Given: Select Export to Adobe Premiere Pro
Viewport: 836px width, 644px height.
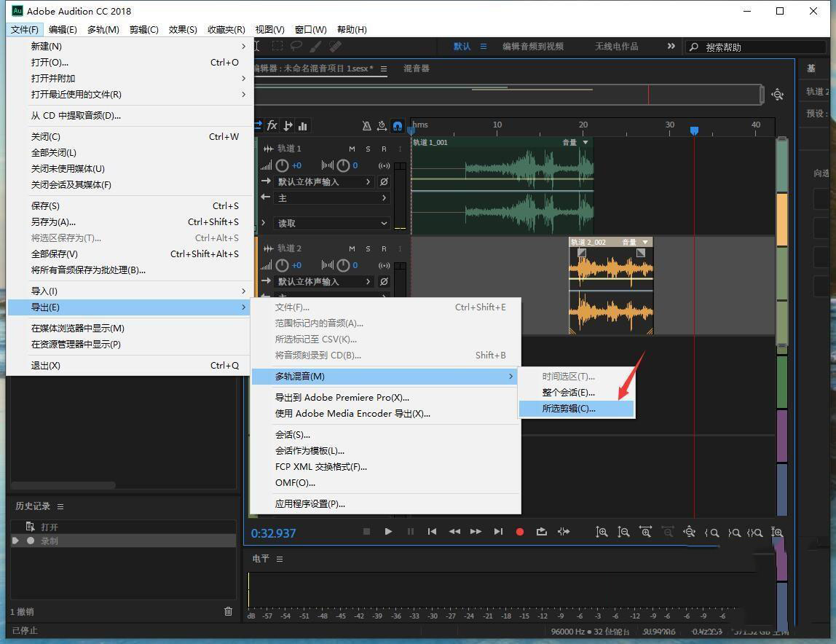Looking at the screenshot, I should coord(385,398).
